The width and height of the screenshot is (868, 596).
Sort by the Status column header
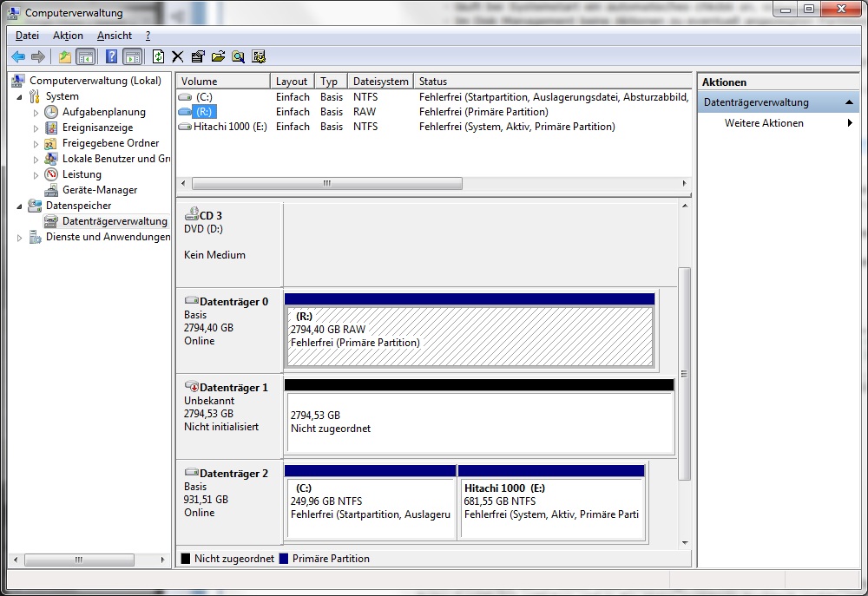coord(553,82)
